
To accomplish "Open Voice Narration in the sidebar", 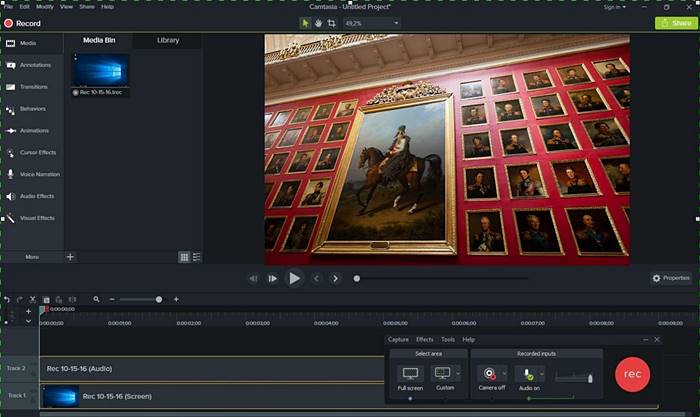I will point(39,174).
